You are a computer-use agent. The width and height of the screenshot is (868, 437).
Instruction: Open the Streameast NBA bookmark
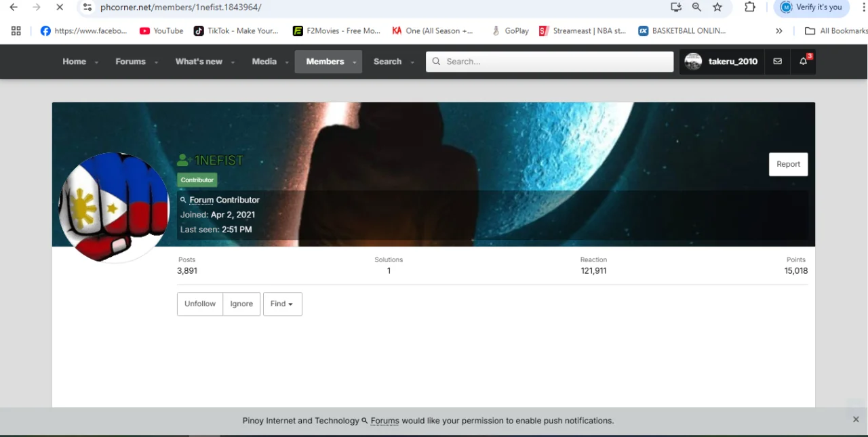583,30
